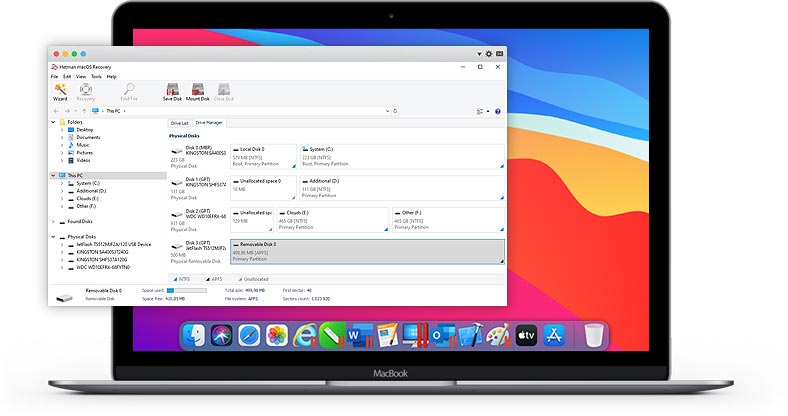Select WDC WD10EFRX-68FYTN0 in the tree
Screen dimensions: 788x416
pyautogui.click(x=103, y=267)
